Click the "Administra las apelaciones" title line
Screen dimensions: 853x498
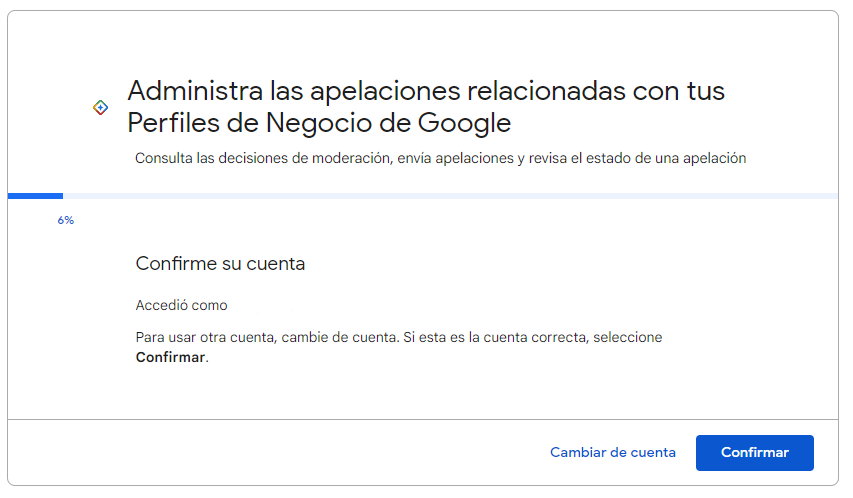point(426,91)
